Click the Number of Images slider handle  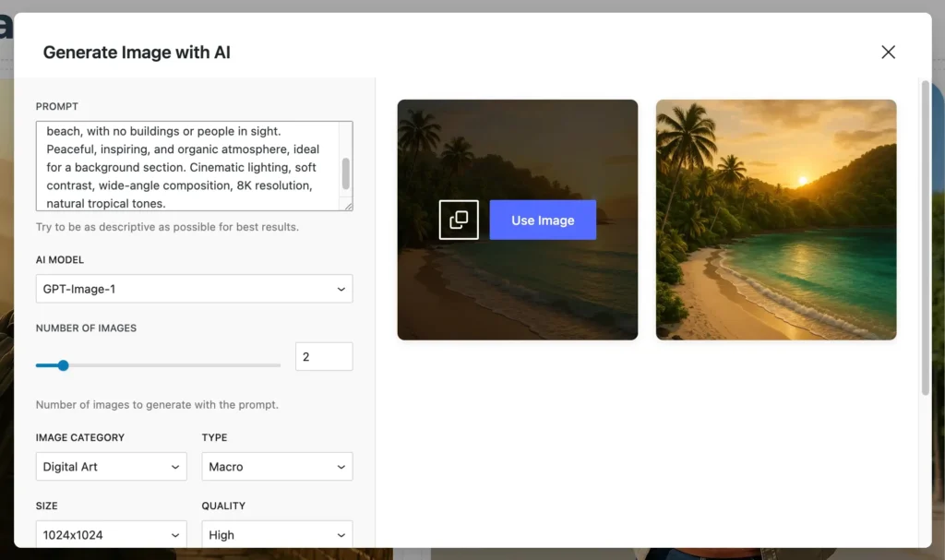(63, 365)
